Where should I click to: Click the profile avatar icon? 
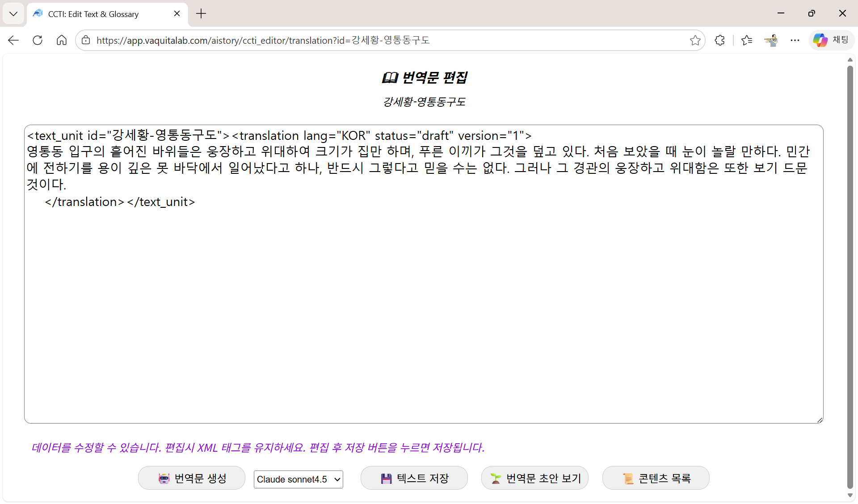click(x=771, y=40)
